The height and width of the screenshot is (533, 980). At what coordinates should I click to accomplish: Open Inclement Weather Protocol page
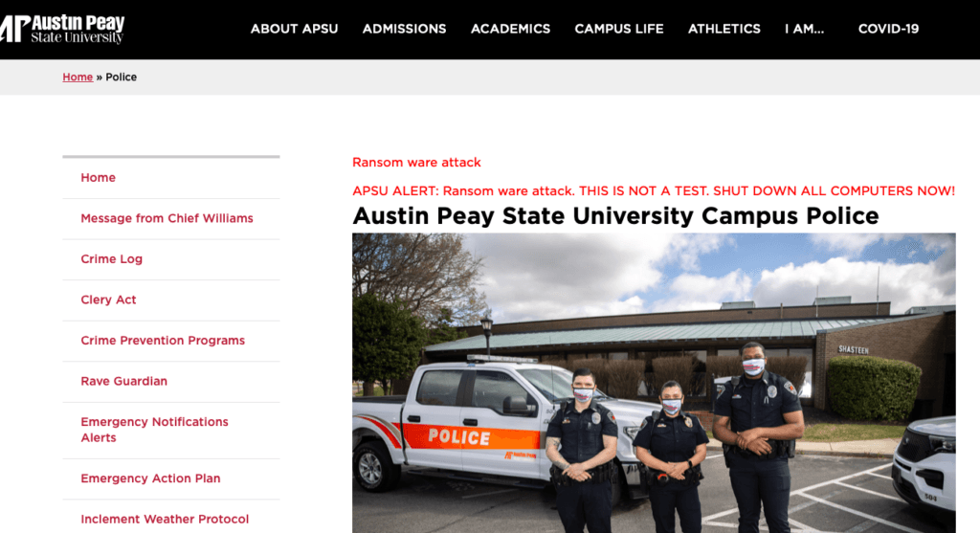165,519
